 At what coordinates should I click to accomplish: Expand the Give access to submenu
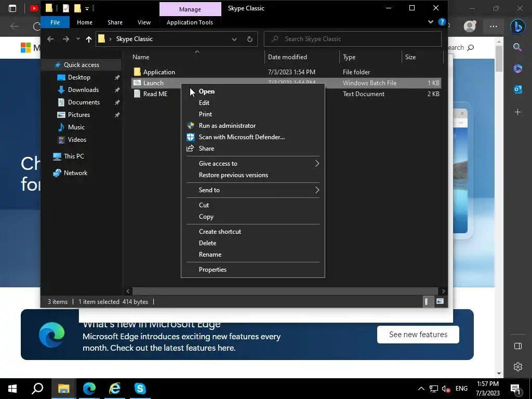pos(253,164)
